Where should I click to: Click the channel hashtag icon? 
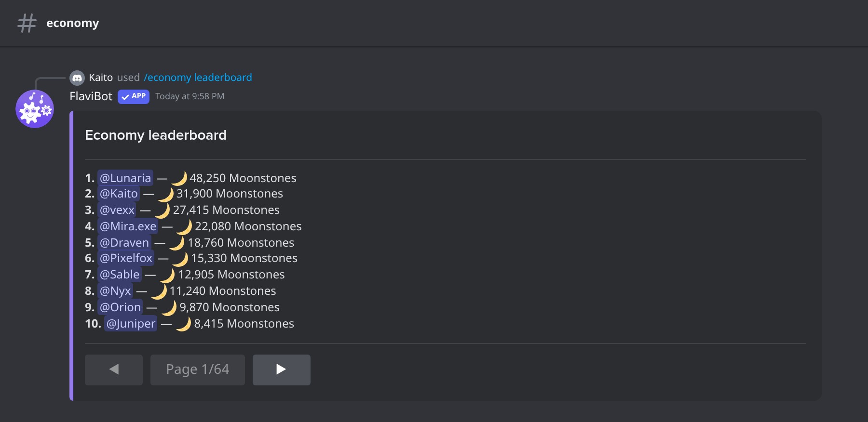click(27, 23)
